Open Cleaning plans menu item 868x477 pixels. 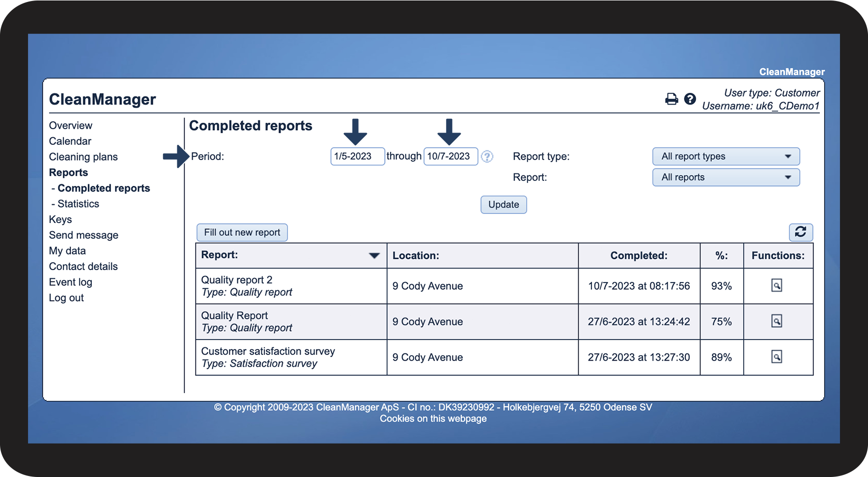[x=83, y=157]
